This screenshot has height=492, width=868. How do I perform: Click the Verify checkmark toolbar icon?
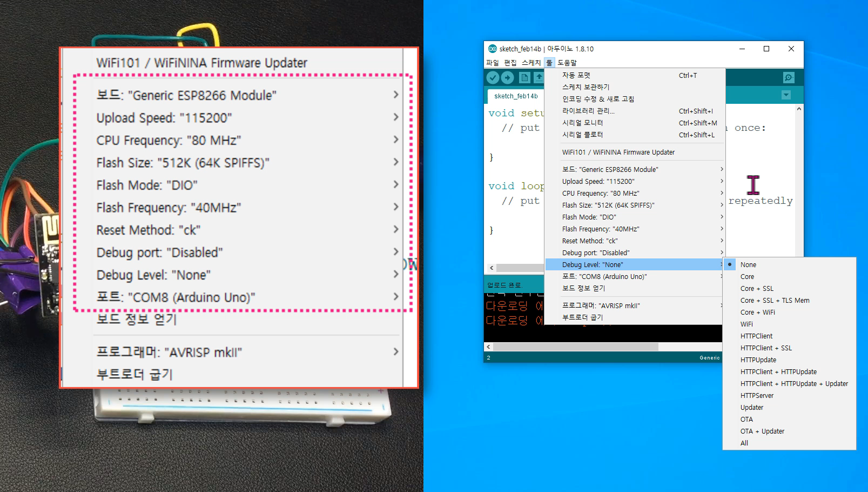click(493, 78)
